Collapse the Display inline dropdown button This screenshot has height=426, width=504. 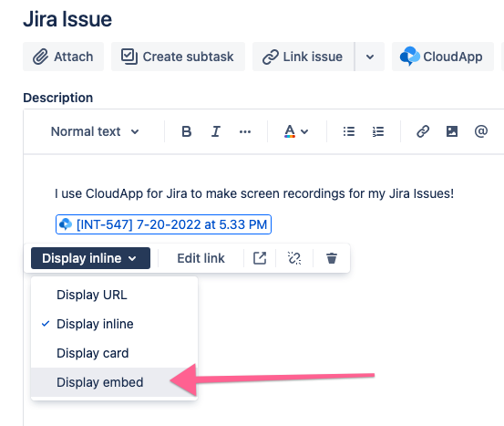tap(90, 258)
